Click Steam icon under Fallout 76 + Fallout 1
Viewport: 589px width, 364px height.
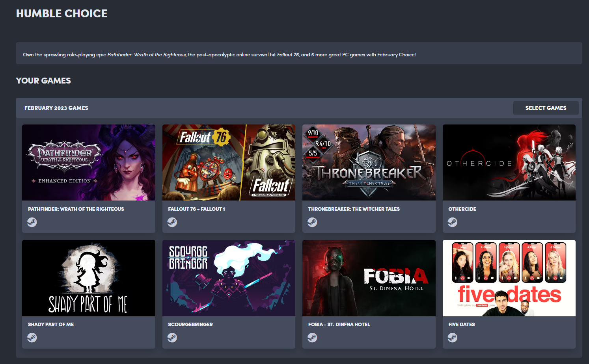coord(172,222)
